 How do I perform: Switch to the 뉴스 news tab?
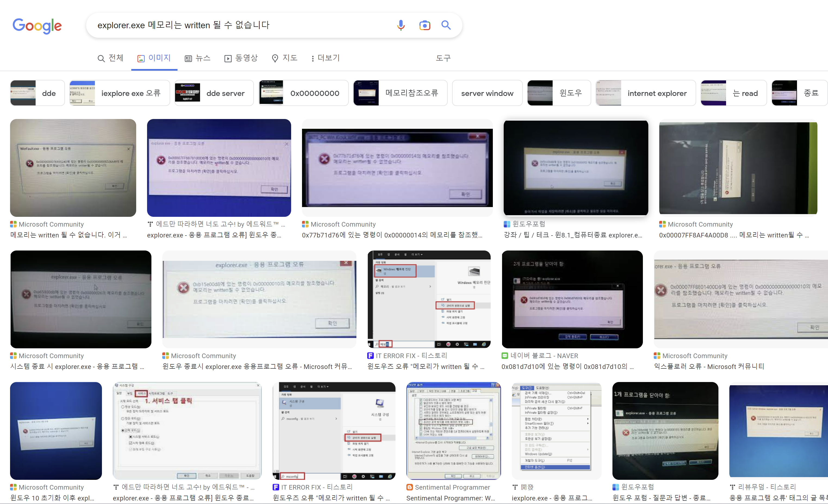[198, 58]
